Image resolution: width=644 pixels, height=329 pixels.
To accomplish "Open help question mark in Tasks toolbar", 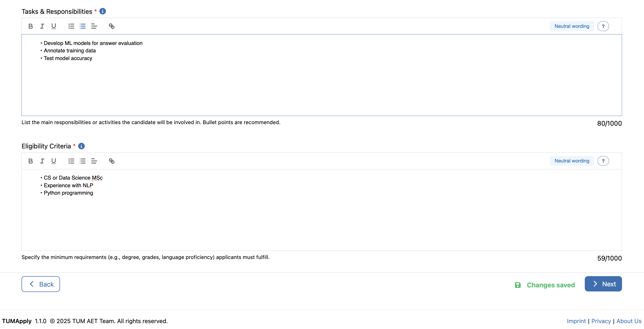I will coord(603,26).
